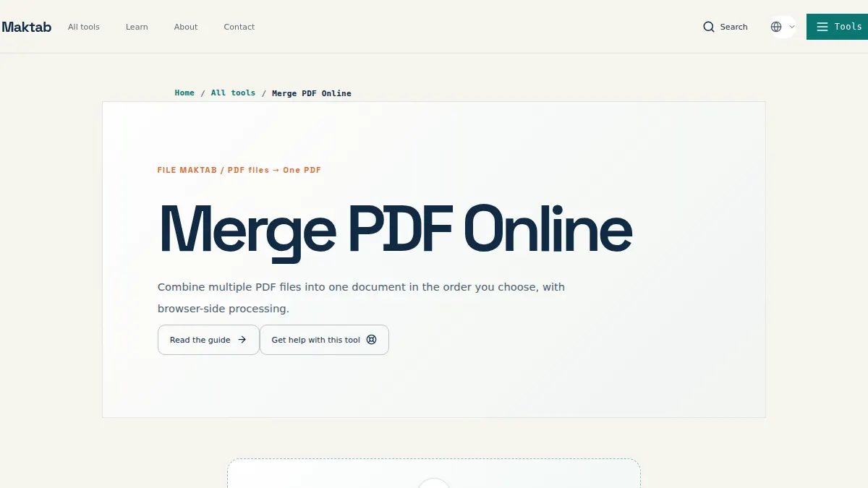Open the Tools menu button

(837, 27)
